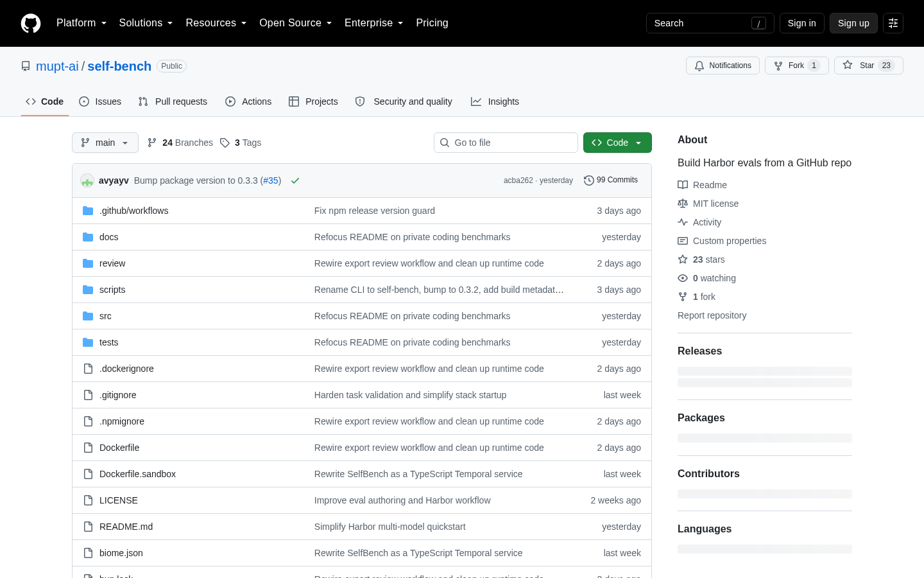924x578 pixels.
Task: Click the pulse icon beside Activity
Action: 683,222
